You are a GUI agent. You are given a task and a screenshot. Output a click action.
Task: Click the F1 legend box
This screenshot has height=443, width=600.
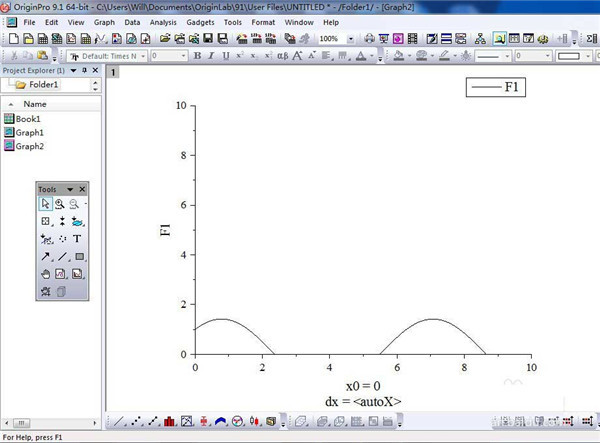[x=495, y=87]
